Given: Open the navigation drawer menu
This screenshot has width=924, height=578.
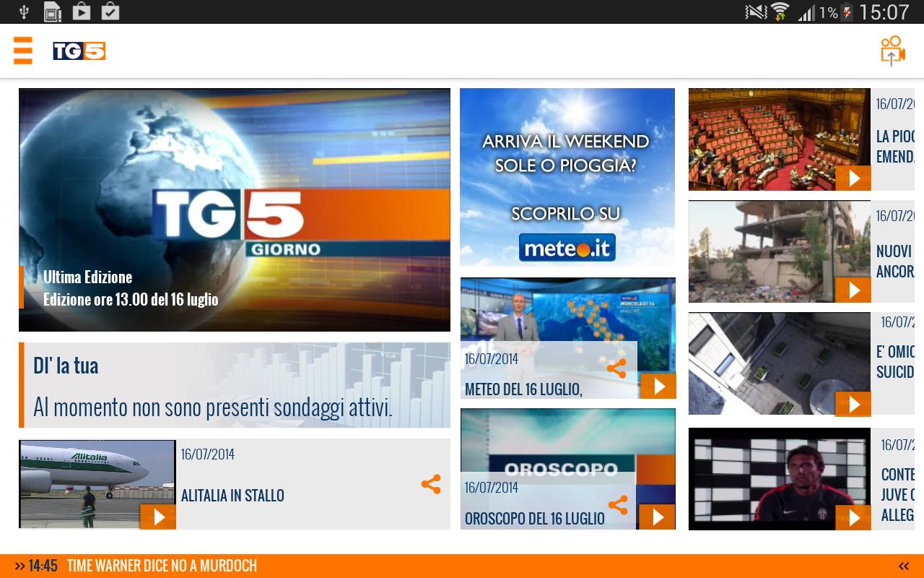Looking at the screenshot, I should click(23, 51).
